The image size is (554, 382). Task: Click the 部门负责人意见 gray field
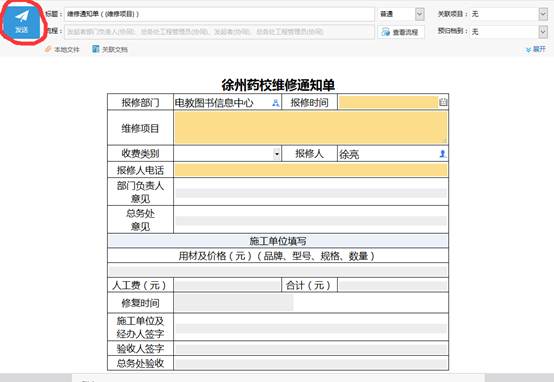click(311, 193)
